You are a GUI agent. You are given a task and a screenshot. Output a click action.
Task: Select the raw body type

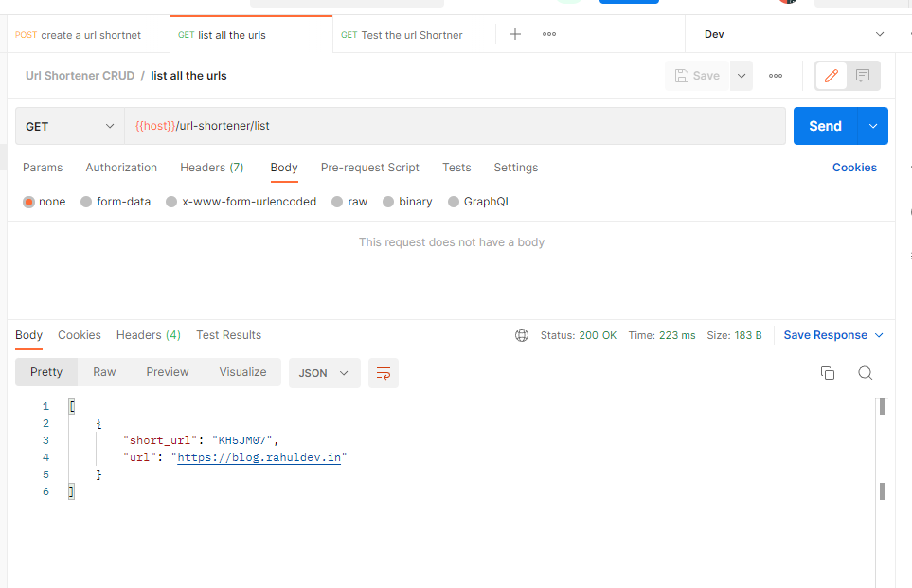(350, 201)
